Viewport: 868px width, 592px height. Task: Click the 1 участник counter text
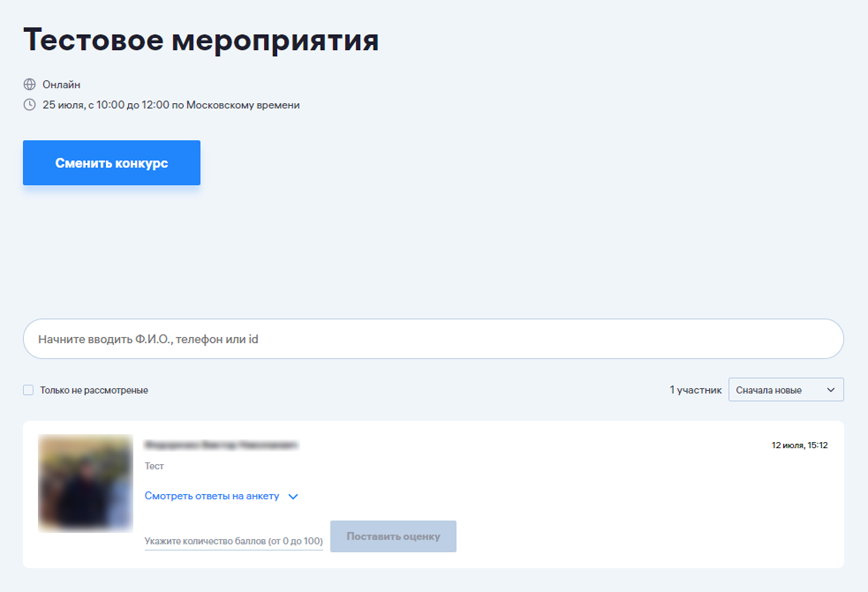pos(695,390)
